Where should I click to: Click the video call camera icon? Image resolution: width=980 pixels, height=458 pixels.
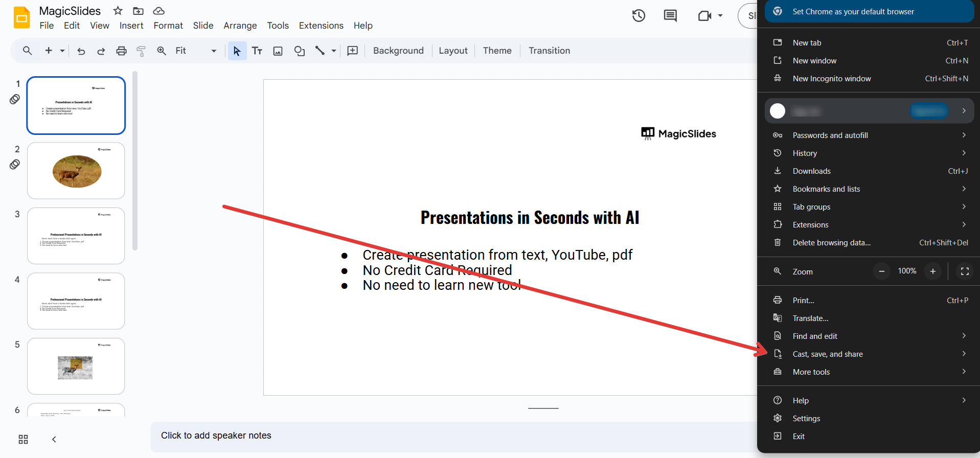(x=705, y=16)
